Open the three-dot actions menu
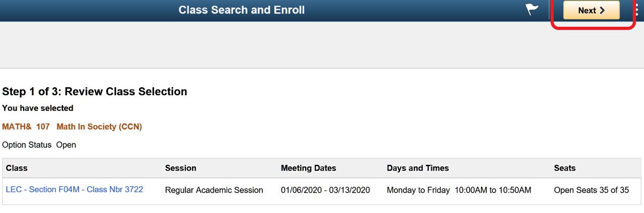Screen dimensions: 644x213 (637, 10)
